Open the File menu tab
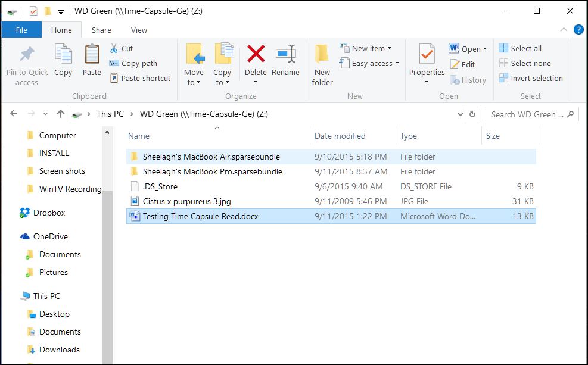 click(21, 30)
